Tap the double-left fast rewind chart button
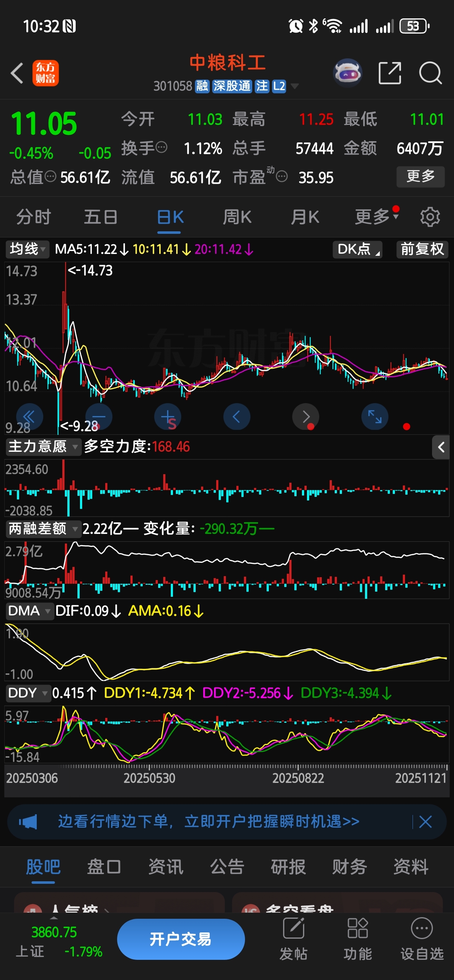 pos(29,416)
